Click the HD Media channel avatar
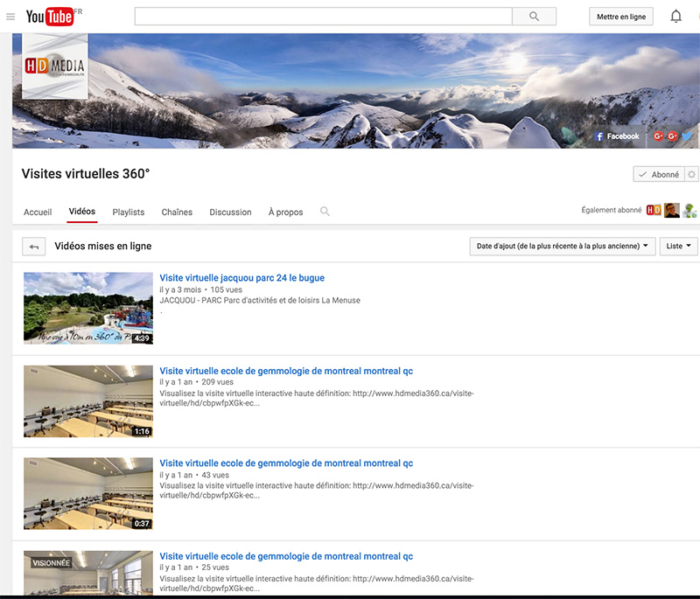Image resolution: width=700 pixels, height=599 pixels. coord(55,67)
